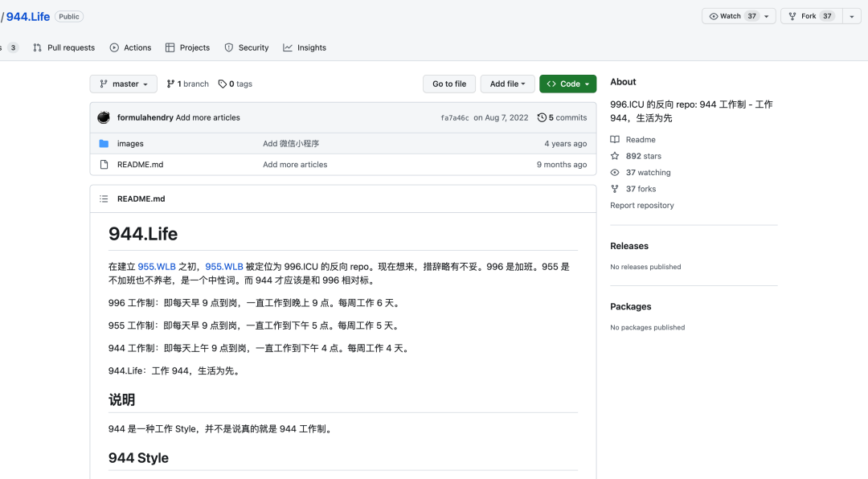The height and width of the screenshot is (479, 868).
Task: Click the watching eye icon in About
Action: (x=615, y=172)
